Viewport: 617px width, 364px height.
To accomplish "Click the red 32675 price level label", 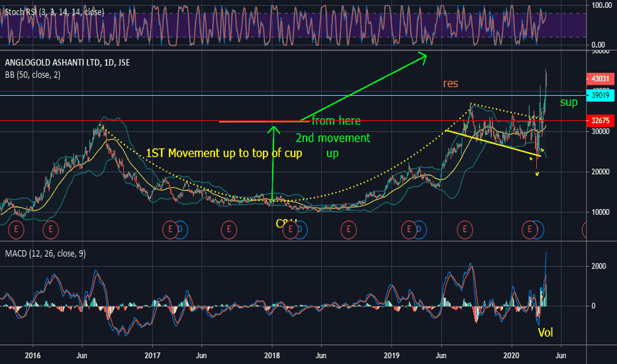I will pyautogui.click(x=600, y=121).
